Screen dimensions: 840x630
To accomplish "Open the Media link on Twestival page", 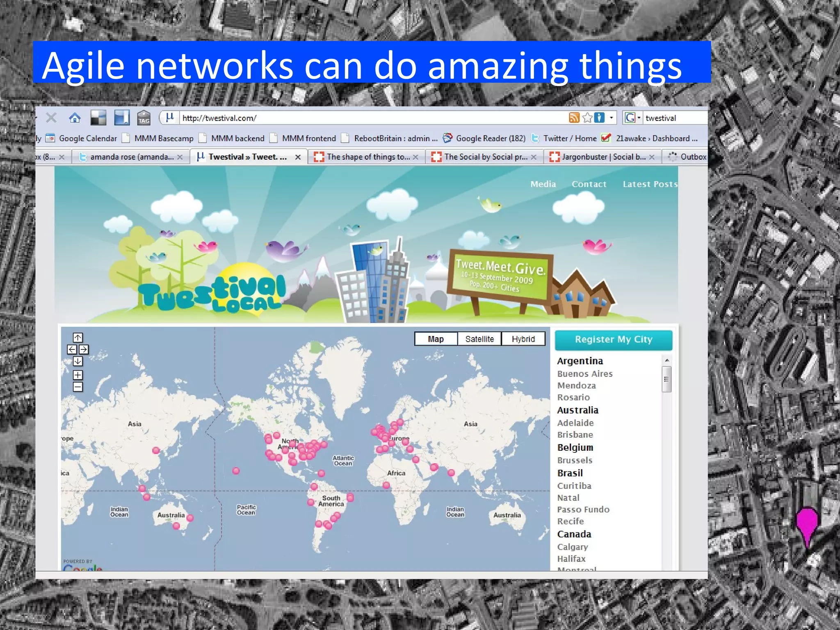I will (543, 184).
